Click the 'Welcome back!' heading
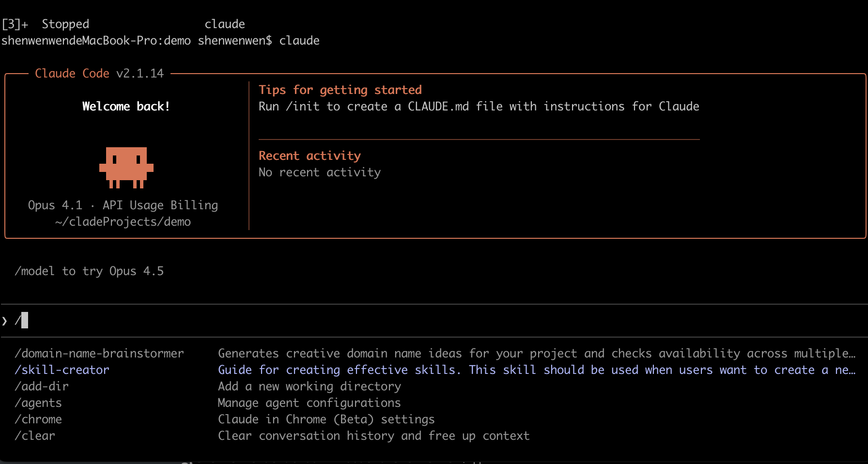868x464 pixels. coord(126,107)
